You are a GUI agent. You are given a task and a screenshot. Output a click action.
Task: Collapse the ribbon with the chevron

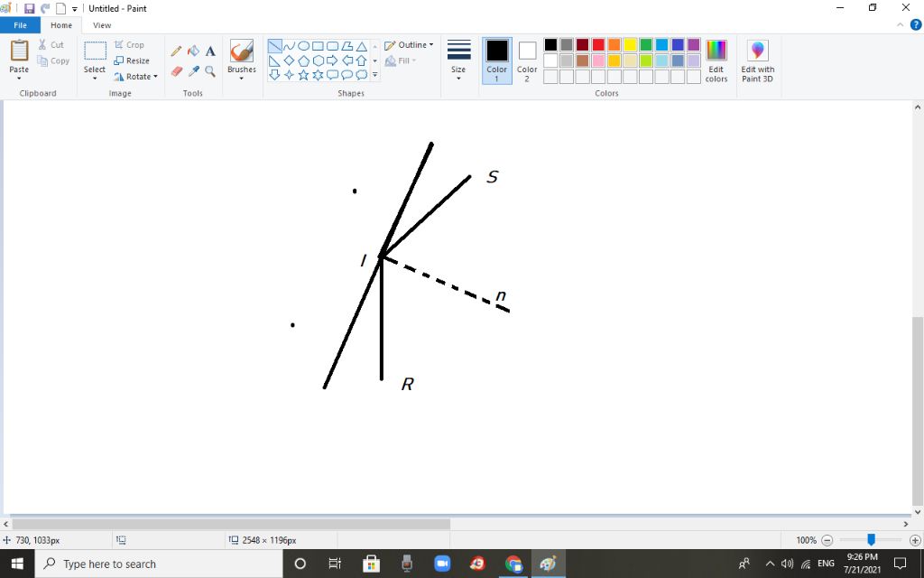click(900, 24)
